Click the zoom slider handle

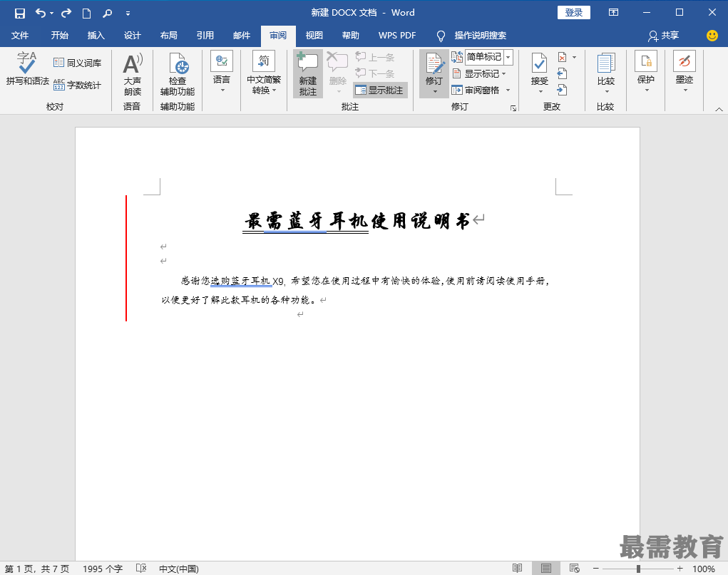click(x=638, y=569)
